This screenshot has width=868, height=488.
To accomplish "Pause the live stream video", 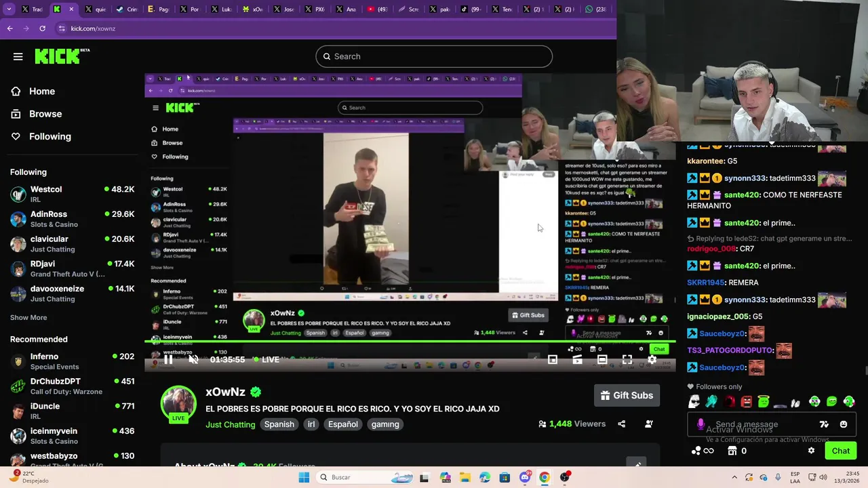I will (168, 359).
